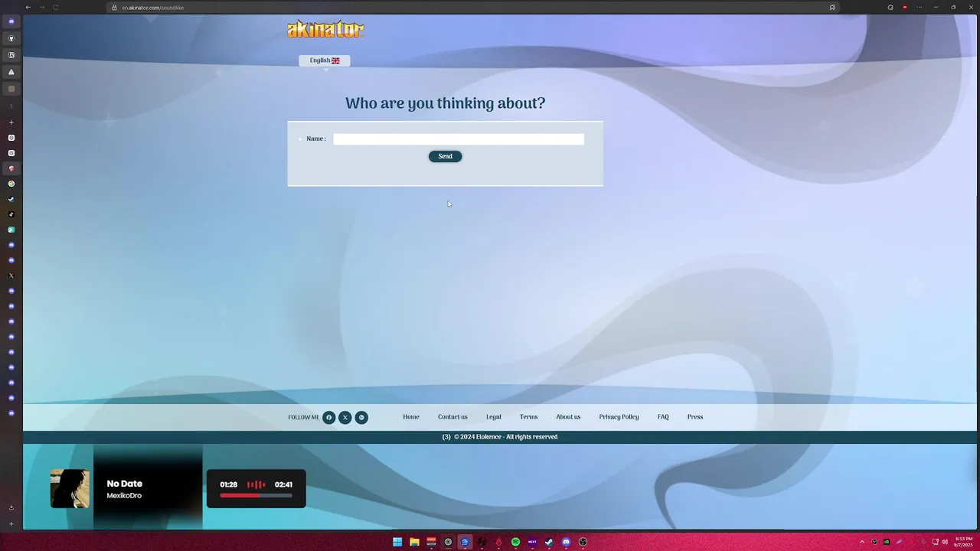
Task: Open the Privacy Policy footer link
Action: [x=619, y=417]
